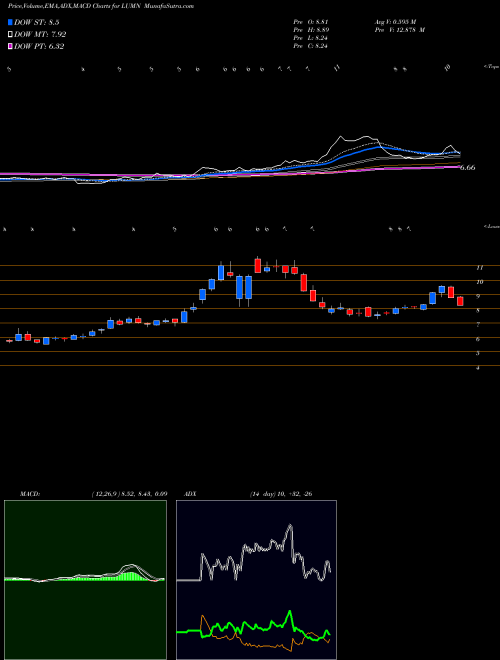Click the MACD panel title label
This screenshot has height=660, width=500.
[x=29, y=494]
